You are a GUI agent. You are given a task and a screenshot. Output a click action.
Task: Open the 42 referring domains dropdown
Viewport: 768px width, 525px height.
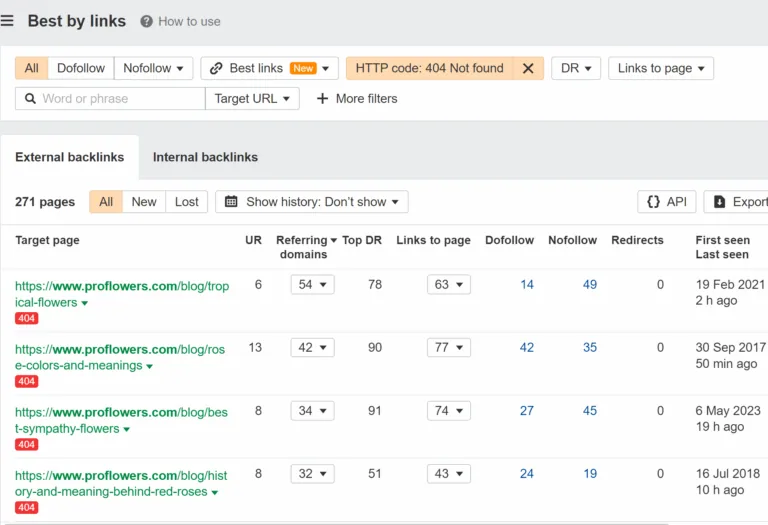(x=312, y=348)
